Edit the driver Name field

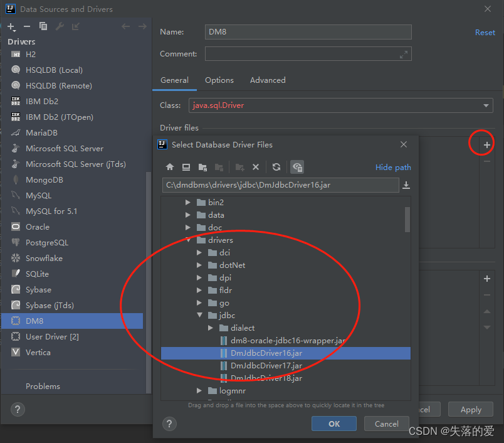(308, 32)
